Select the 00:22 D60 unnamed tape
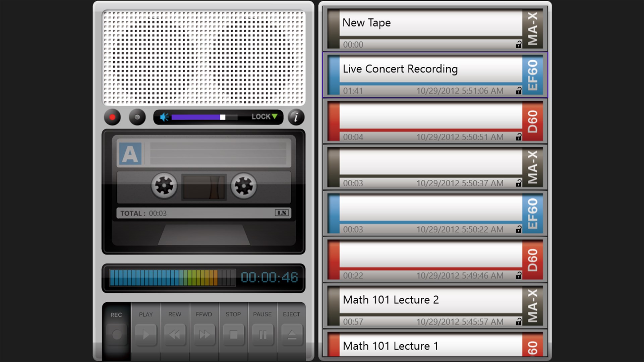The image size is (644, 362). tap(431, 255)
